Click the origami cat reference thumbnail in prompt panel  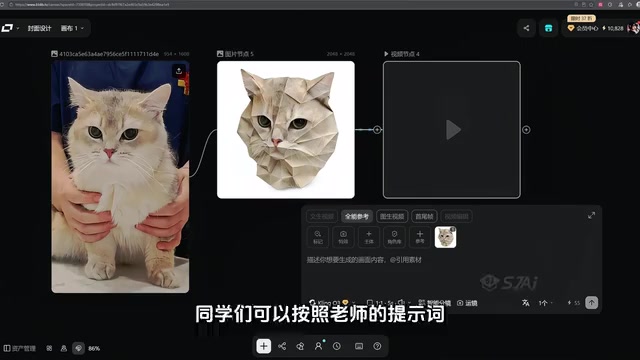(x=445, y=237)
